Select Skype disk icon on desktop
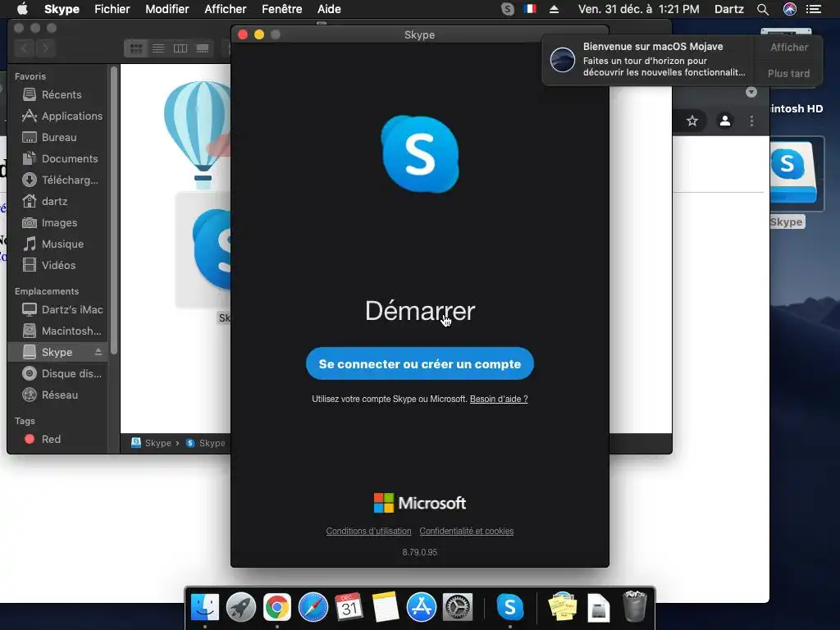The height and width of the screenshot is (630, 840). (794, 174)
